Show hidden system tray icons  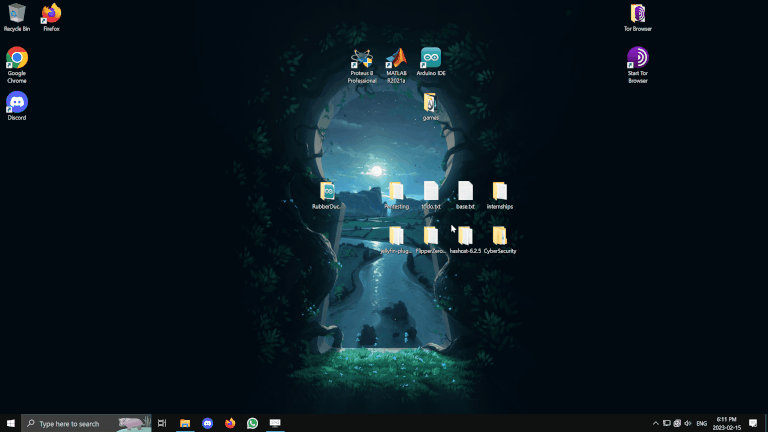point(655,423)
